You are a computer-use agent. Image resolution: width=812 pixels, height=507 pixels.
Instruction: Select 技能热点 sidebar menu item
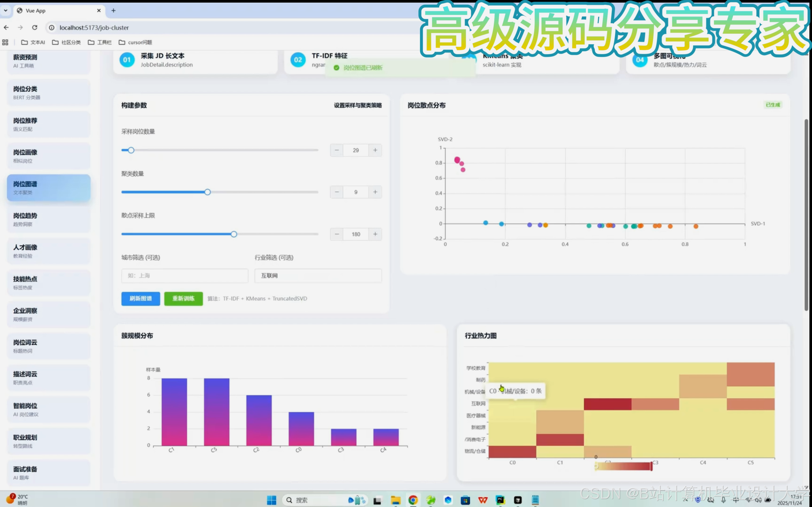point(49,283)
